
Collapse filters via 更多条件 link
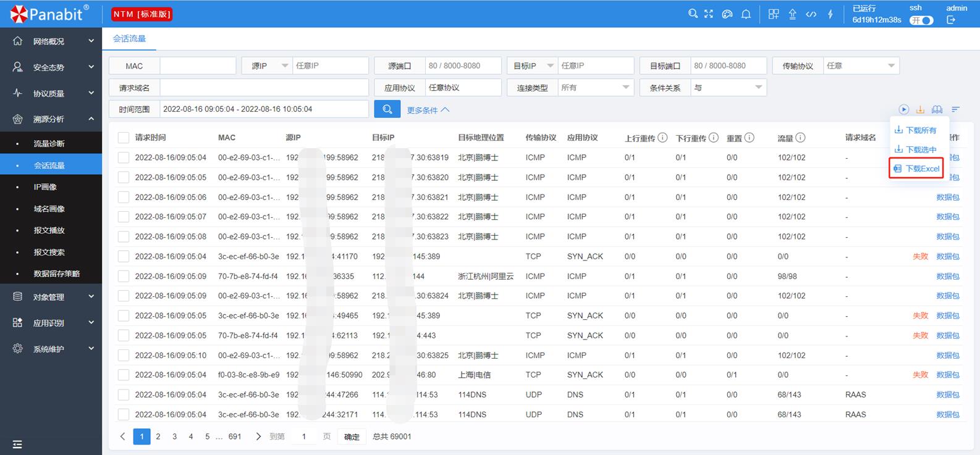click(428, 110)
